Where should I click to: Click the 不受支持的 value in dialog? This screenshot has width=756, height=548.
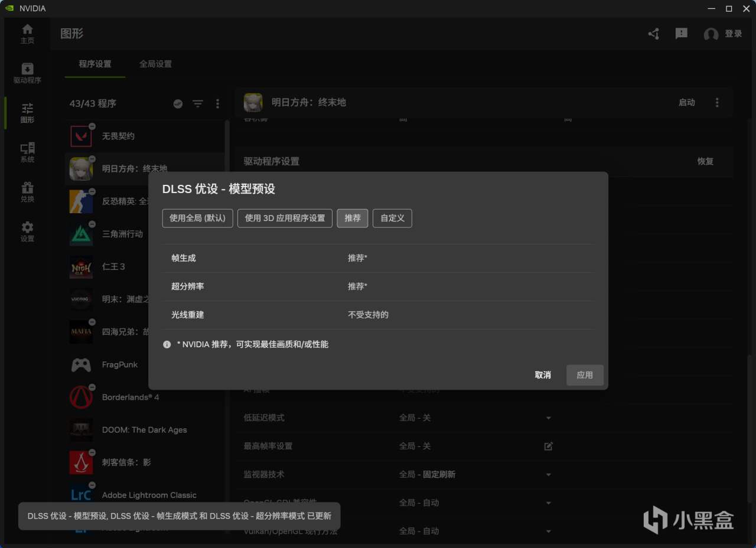368,315
